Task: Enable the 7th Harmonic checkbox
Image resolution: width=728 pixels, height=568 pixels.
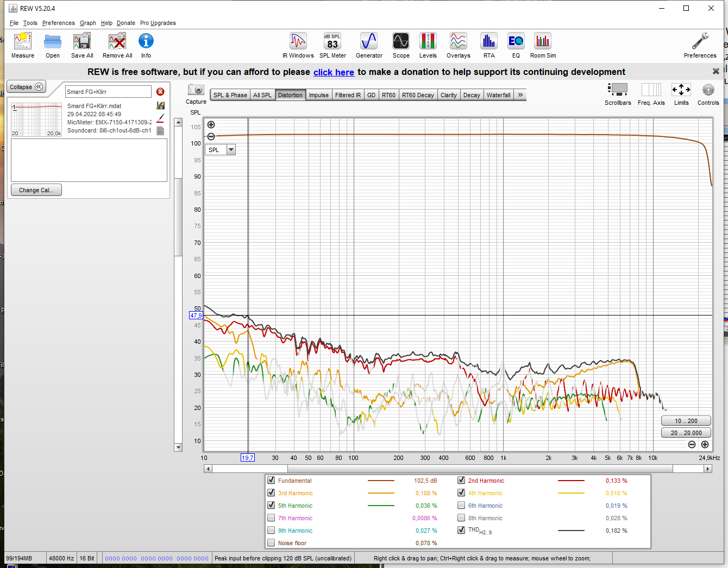Action: pos(271,517)
